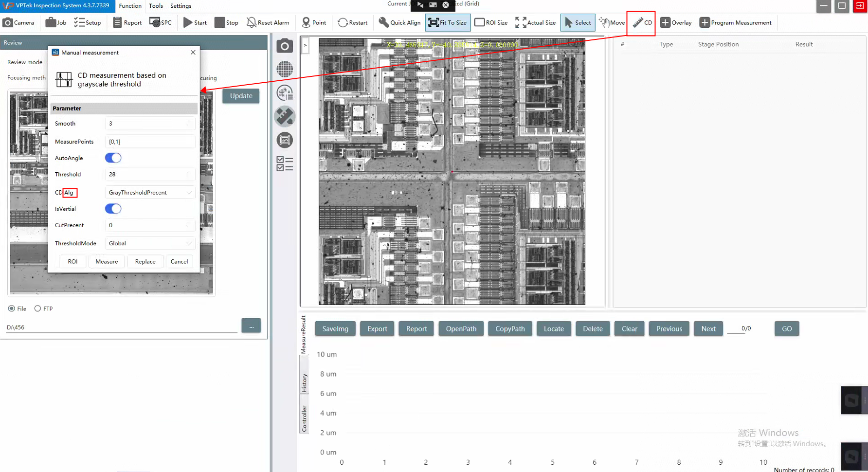868x472 pixels.
Task: Add an Overlay
Action: [x=676, y=22]
